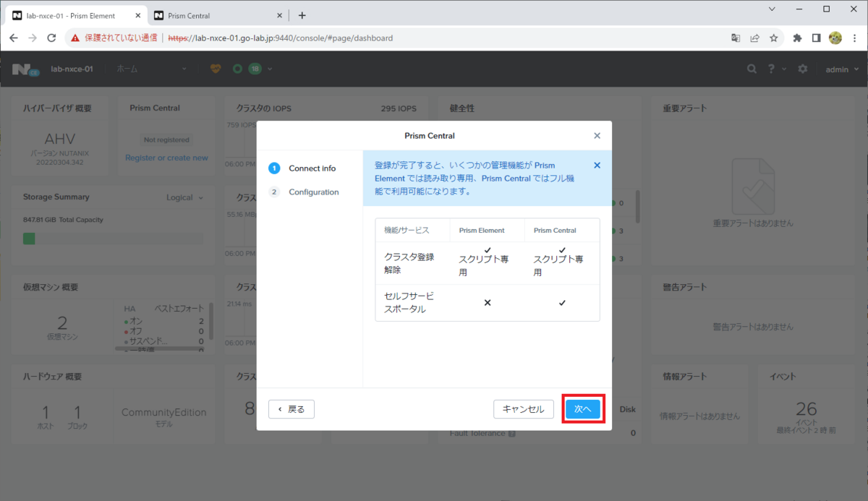Toggle the browser side panel icon
The width and height of the screenshot is (868, 501).
[x=816, y=38]
